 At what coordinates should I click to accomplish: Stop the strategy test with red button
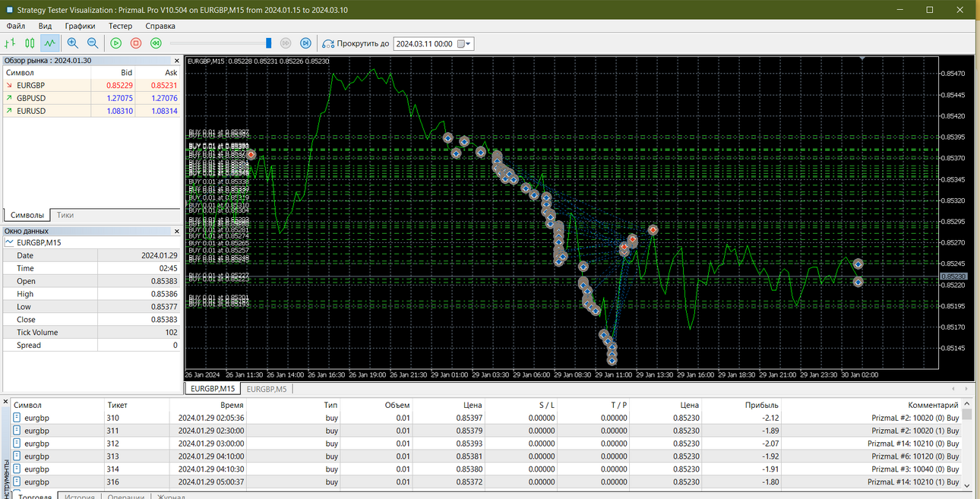click(136, 43)
